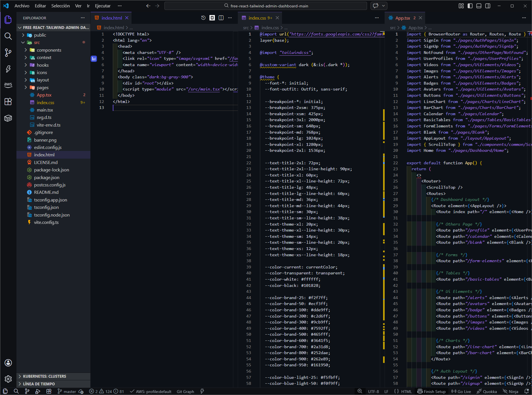Image resolution: width=532 pixels, height=395 pixels.
Task: Expand the Kubernetes: Clusters section
Action: pos(54,376)
